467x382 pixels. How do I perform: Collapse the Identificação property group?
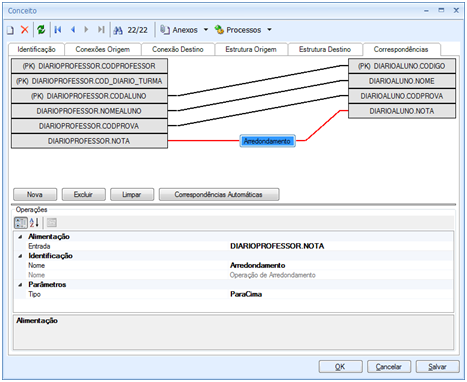coord(20,256)
